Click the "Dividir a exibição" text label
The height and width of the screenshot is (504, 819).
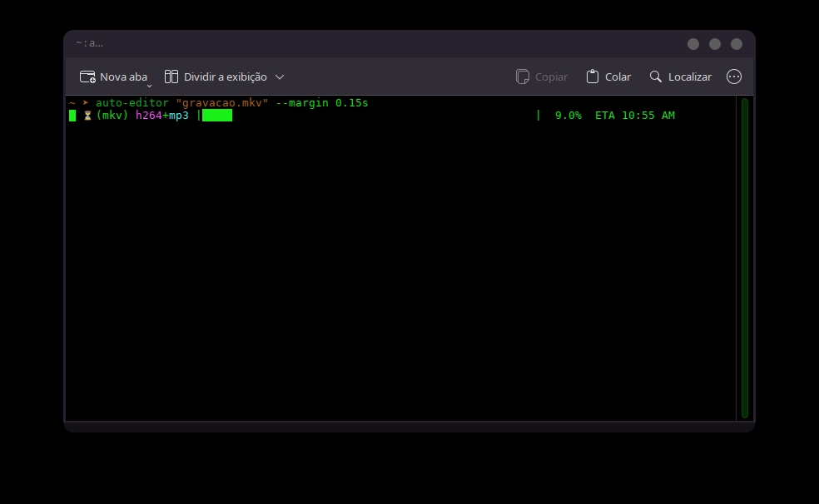(225, 77)
